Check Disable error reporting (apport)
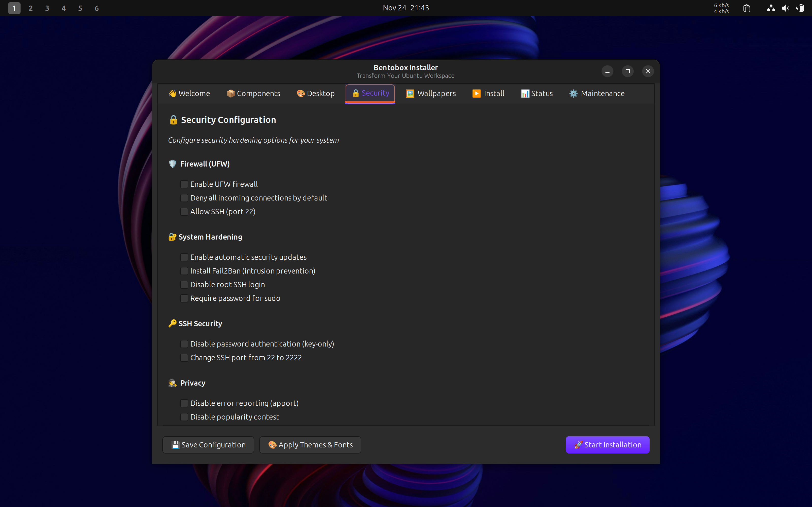812x507 pixels. 184,403
